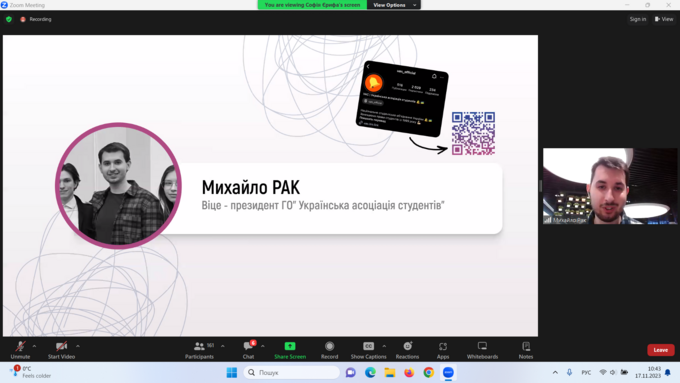This screenshot has height=383, width=680.
Task: Open the Chat panel
Action: tap(248, 350)
